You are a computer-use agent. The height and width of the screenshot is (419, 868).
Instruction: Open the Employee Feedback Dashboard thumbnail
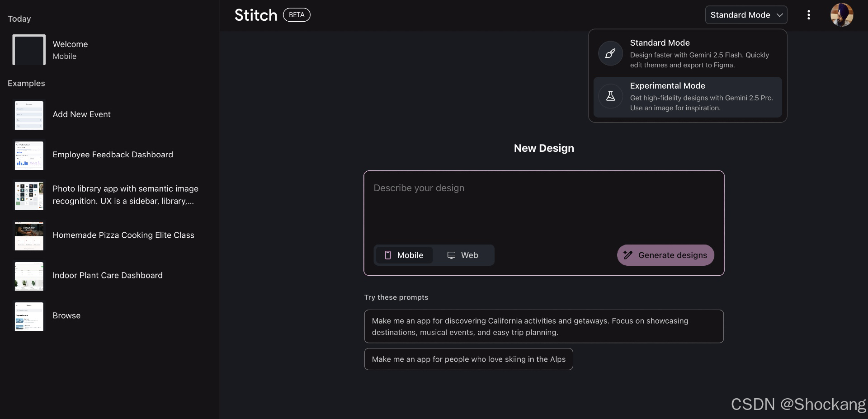coord(29,155)
